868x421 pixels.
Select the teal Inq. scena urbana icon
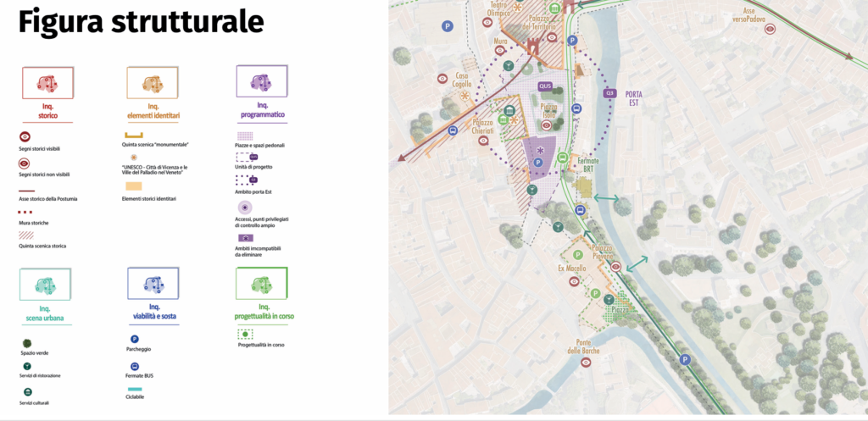click(x=45, y=285)
